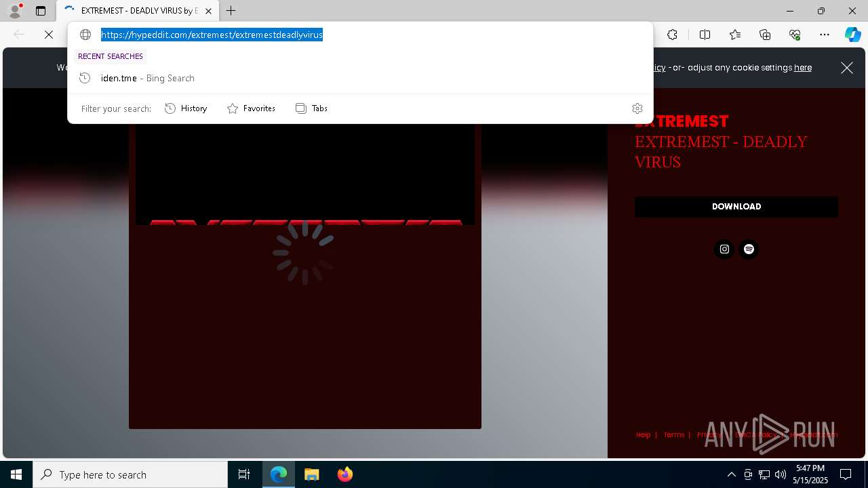
Task: Click the back navigation arrow
Action: 19,35
